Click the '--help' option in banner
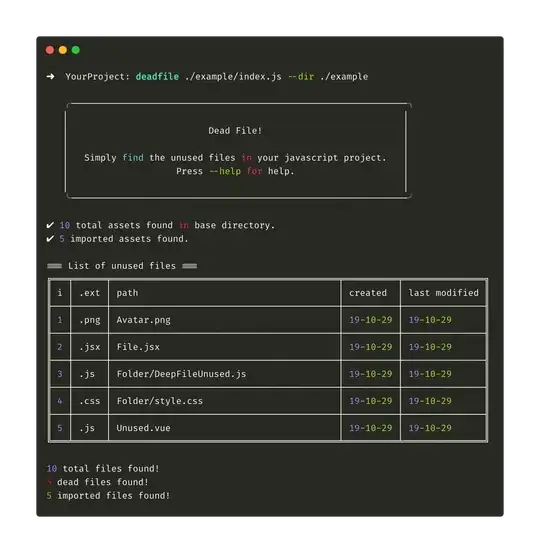Image resolution: width=540 pixels, height=553 pixels. [x=225, y=171]
